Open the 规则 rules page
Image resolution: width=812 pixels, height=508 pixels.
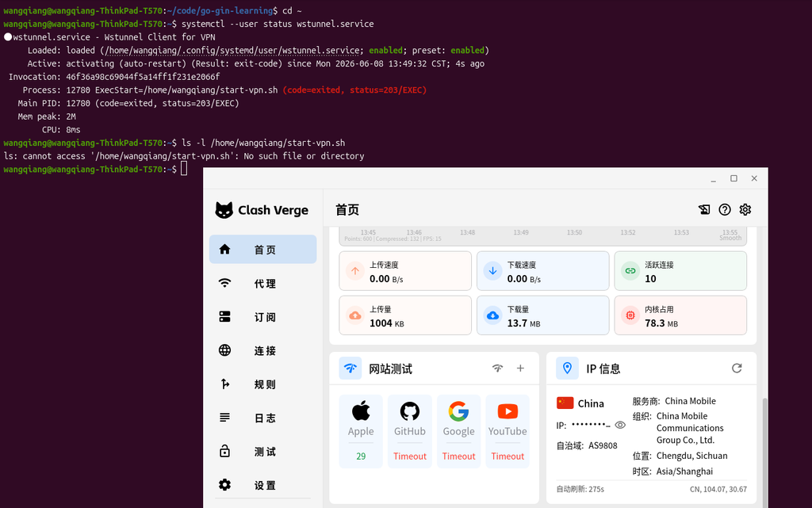point(262,384)
